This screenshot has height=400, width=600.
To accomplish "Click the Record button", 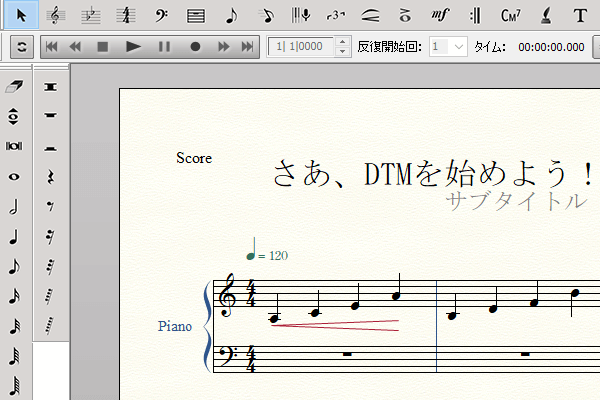I will (x=195, y=46).
